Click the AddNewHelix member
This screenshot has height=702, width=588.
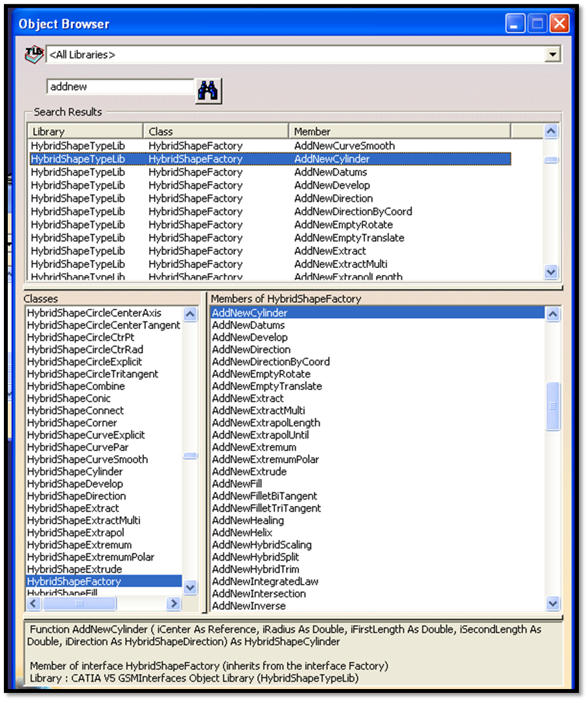(378, 532)
